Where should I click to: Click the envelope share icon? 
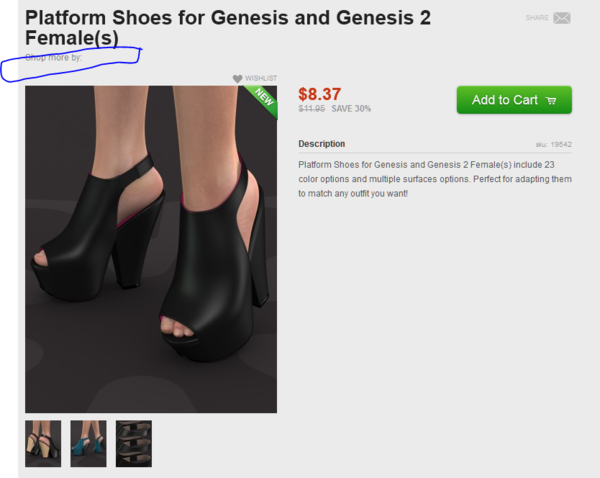[x=562, y=18]
